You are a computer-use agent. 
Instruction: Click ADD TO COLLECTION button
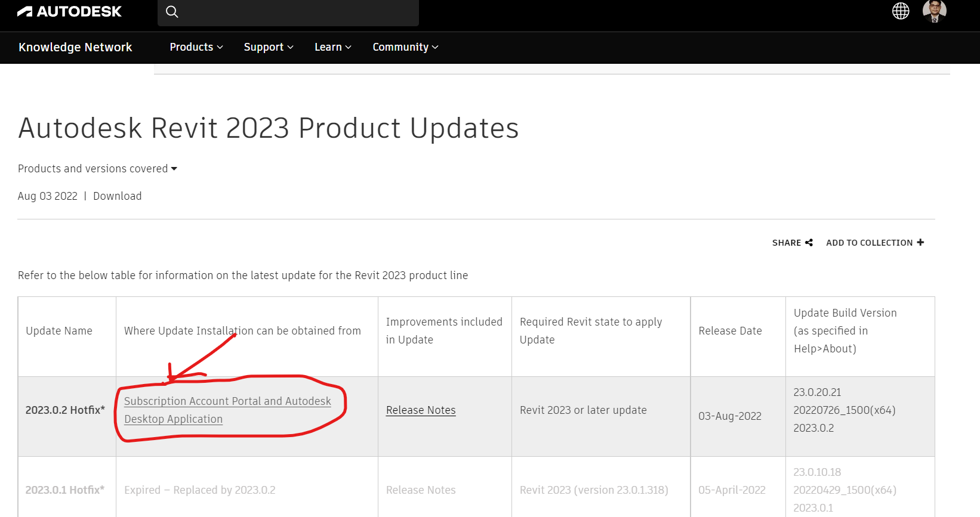click(x=875, y=243)
